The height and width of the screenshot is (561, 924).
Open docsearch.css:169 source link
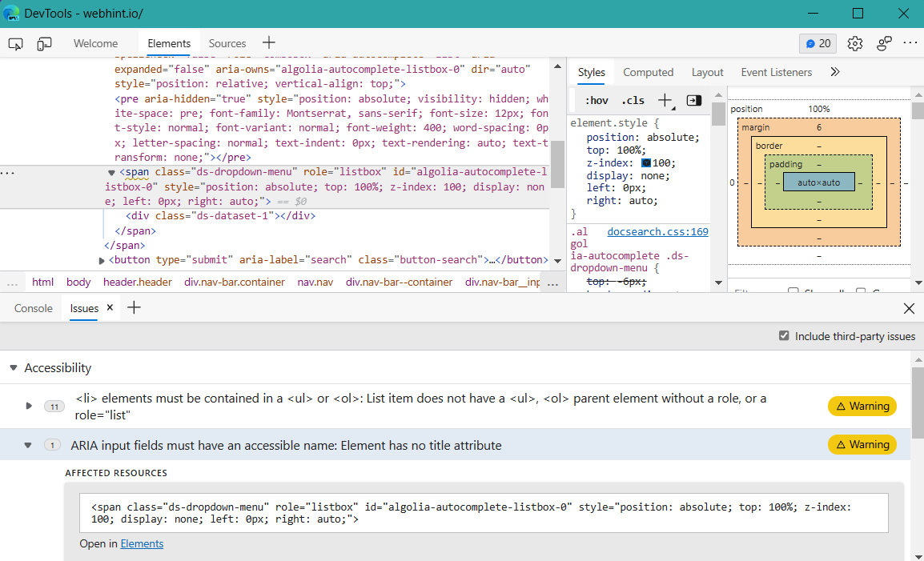coord(657,231)
